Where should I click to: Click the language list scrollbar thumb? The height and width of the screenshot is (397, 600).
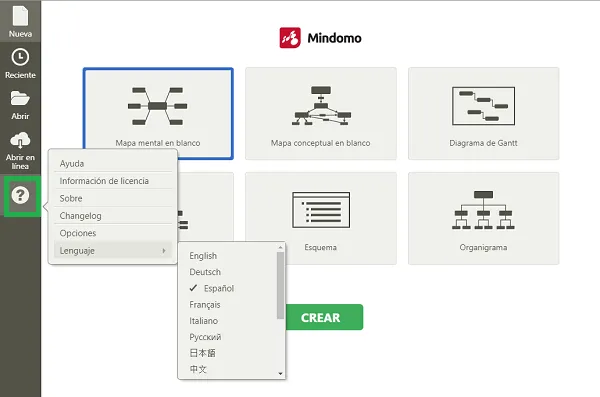coord(280,285)
